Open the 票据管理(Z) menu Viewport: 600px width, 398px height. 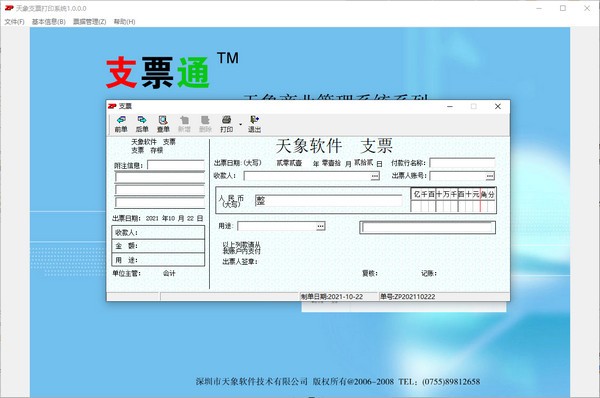click(x=90, y=22)
